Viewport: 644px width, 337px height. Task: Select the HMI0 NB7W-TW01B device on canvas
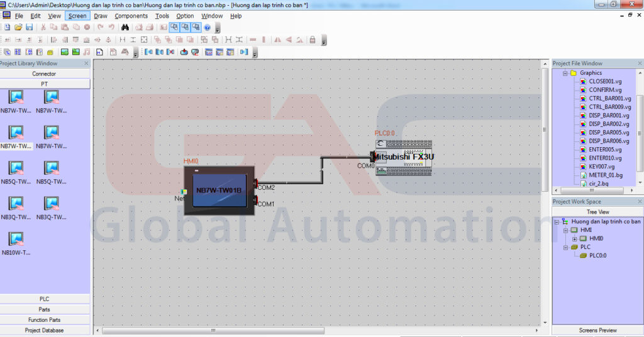(x=219, y=191)
